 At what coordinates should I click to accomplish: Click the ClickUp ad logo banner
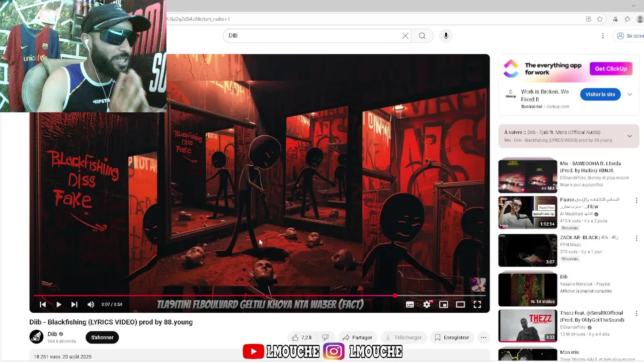[x=569, y=69]
